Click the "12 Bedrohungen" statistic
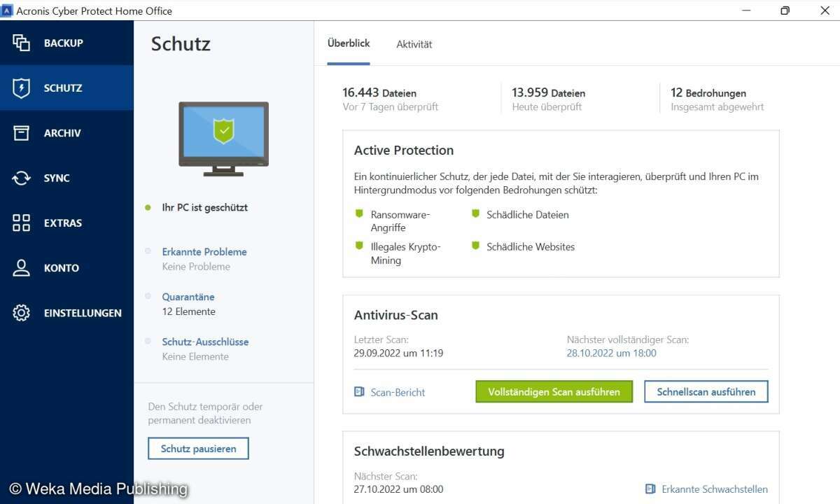The image size is (840, 504). (x=708, y=92)
